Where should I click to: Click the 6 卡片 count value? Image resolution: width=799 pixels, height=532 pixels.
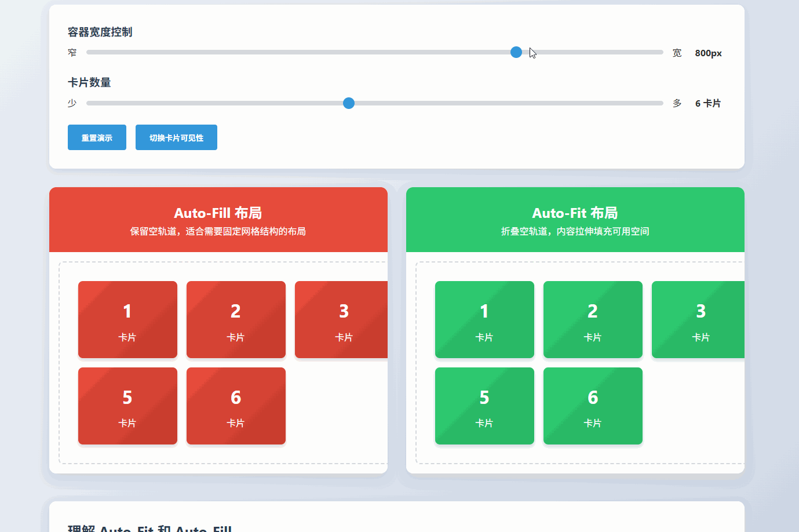pyautogui.click(x=708, y=103)
